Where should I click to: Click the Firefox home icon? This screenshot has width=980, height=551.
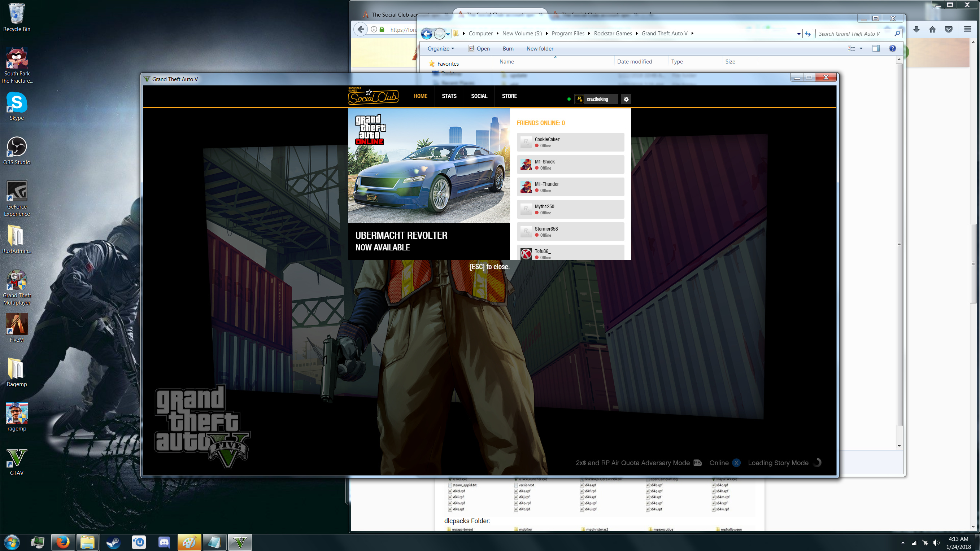tap(932, 30)
